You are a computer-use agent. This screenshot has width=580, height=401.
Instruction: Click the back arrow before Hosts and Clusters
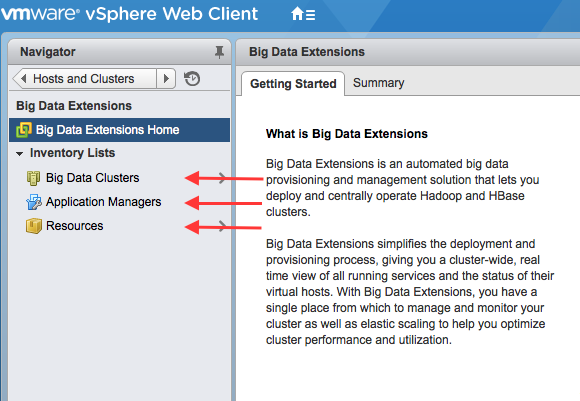coord(23,79)
